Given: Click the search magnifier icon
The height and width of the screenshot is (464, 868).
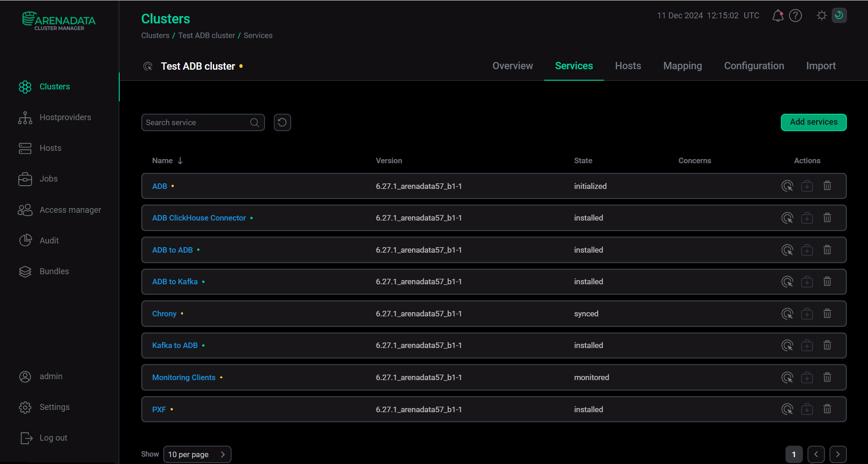Looking at the screenshot, I should 254,122.
